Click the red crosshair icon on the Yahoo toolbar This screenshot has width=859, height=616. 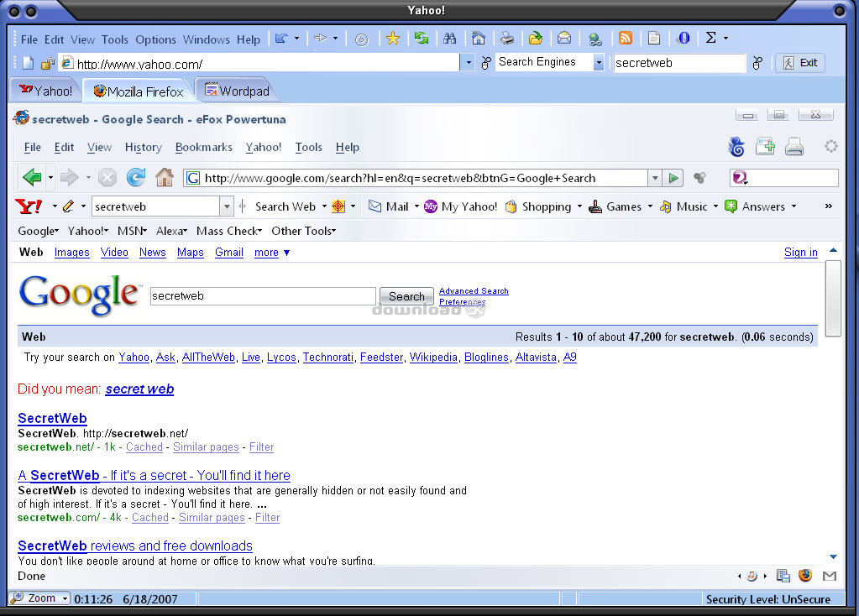click(x=338, y=206)
